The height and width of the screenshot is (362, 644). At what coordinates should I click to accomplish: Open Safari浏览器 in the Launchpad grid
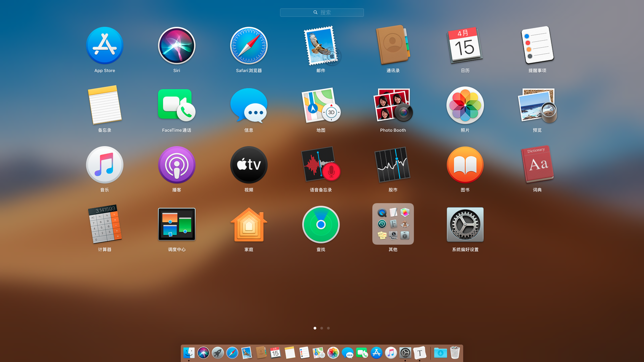click(249, 45)
